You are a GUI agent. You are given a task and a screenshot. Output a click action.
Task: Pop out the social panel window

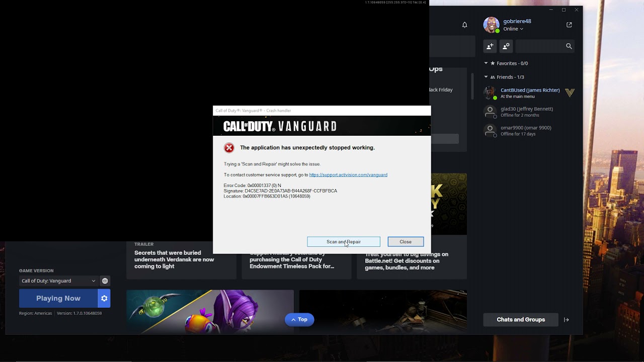point(569,25)
